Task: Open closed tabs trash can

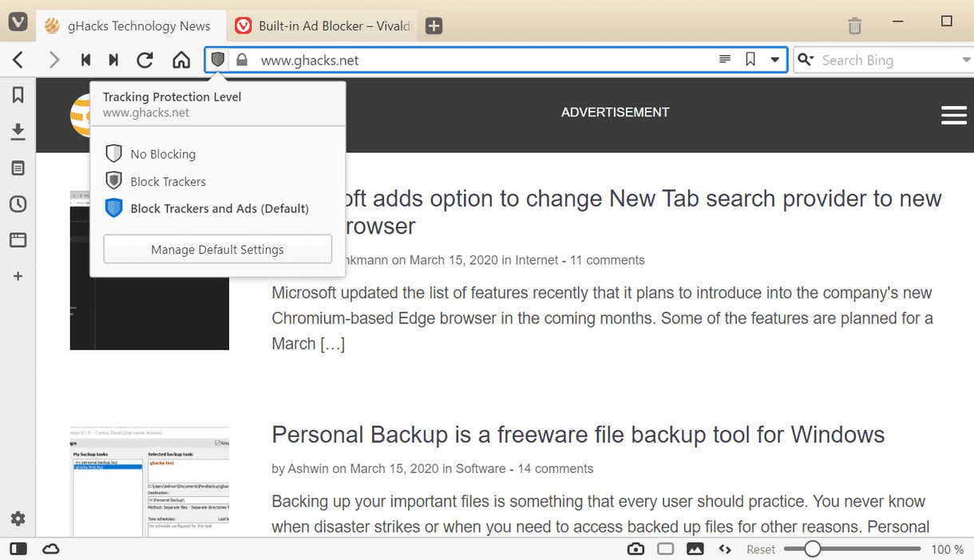Action: [854, 26]
